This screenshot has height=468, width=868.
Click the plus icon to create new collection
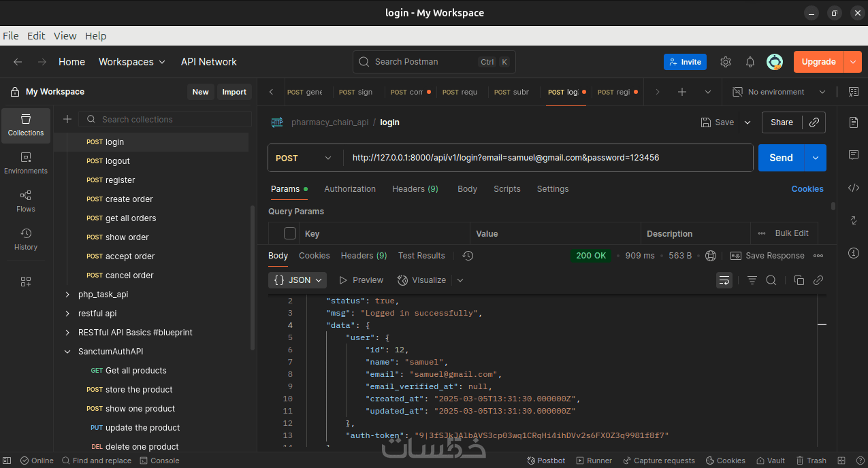pos(67,119)
